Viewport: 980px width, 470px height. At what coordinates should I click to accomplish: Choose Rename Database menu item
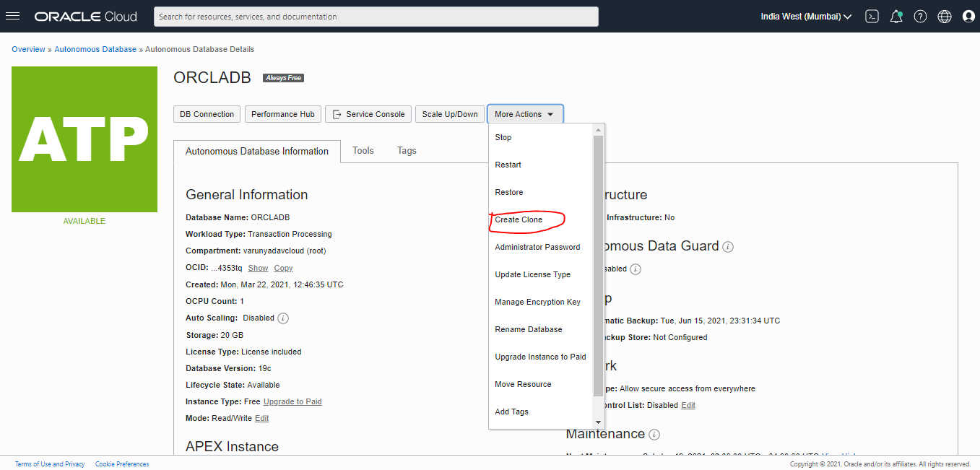[541, 329]
